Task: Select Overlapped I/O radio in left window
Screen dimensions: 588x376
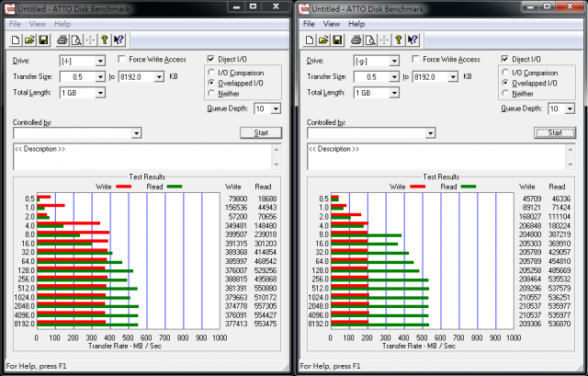Action: (211, 83)
